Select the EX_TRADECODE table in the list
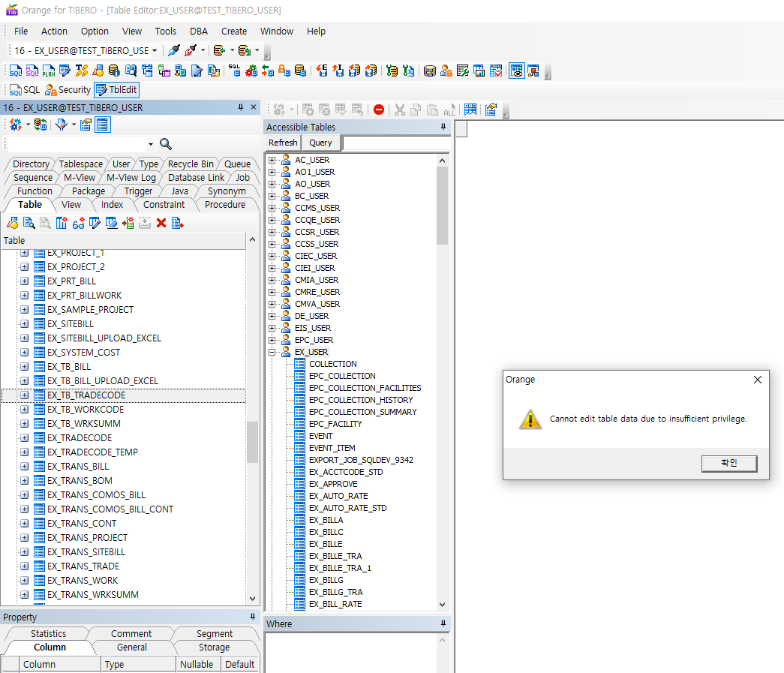Image resolution: width=784 pixels, height=673 pixels. tap(80, 438)
